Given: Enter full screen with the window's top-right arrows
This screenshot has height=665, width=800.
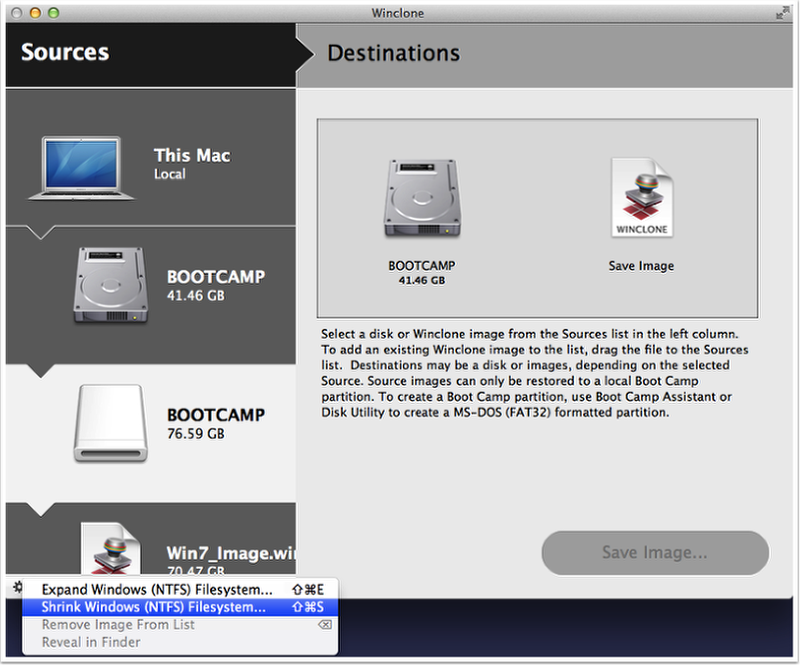Looking at the screenshot, I should (x=781, y=13).
